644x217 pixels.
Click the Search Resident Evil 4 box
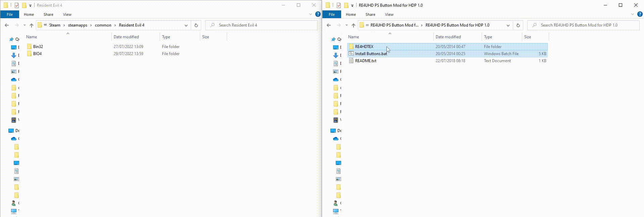(x=261, y=25)
